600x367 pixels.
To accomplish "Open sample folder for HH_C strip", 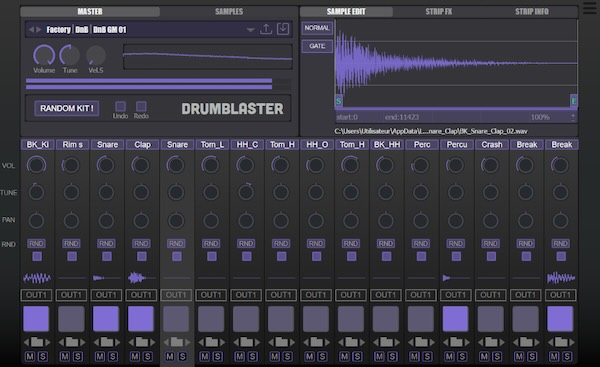I will [246, 342].
